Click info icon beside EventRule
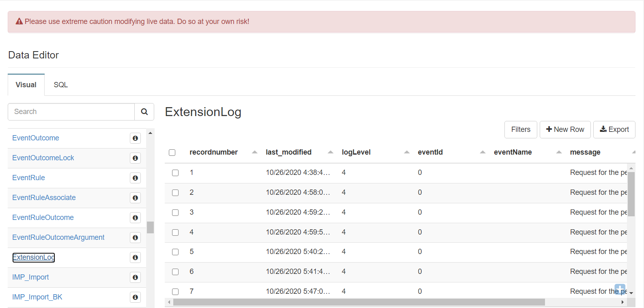The image size is (644, 308). (x=135, y=178)
